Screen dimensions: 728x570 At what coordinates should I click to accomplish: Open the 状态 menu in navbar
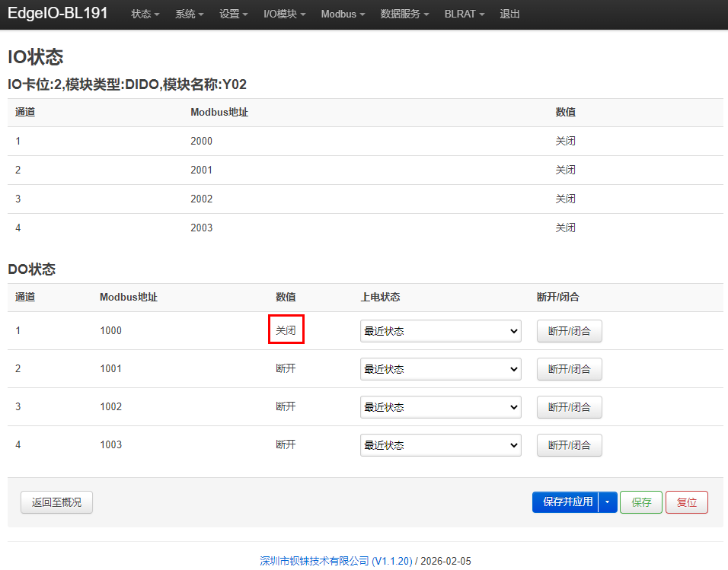(x=145, y=14)
